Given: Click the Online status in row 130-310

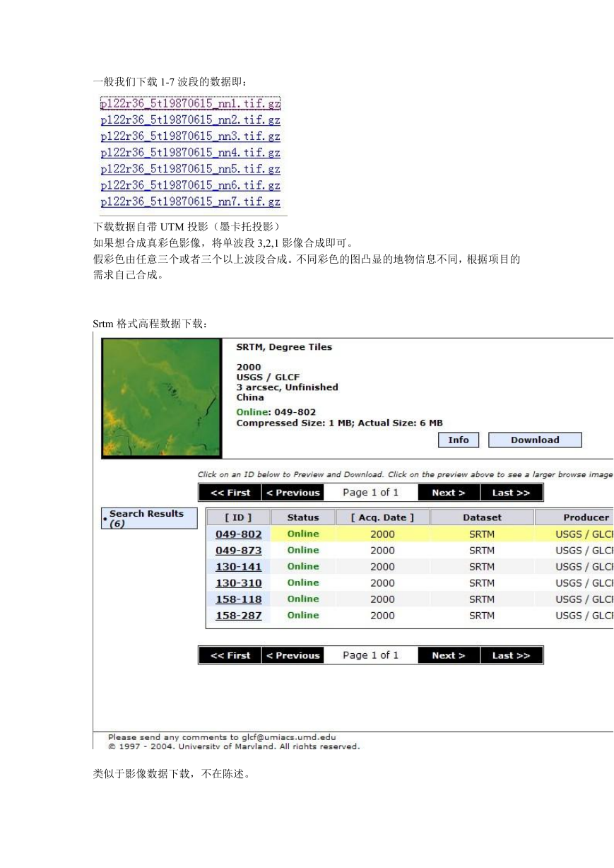Looking at the screenshot, I should 303,582.
